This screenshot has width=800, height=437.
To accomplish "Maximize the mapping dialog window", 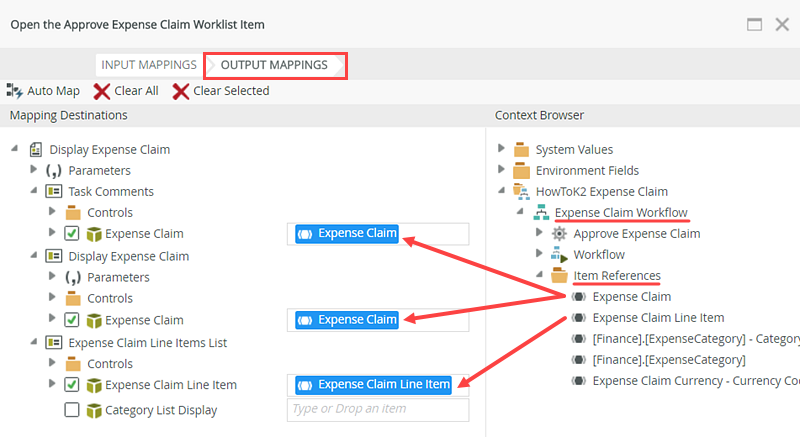I will tap(755, 24).
